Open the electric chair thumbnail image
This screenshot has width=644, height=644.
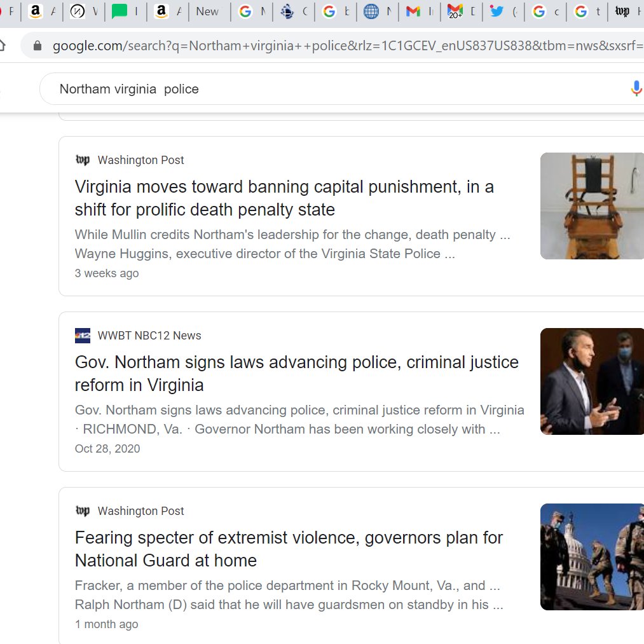[592, 206]
